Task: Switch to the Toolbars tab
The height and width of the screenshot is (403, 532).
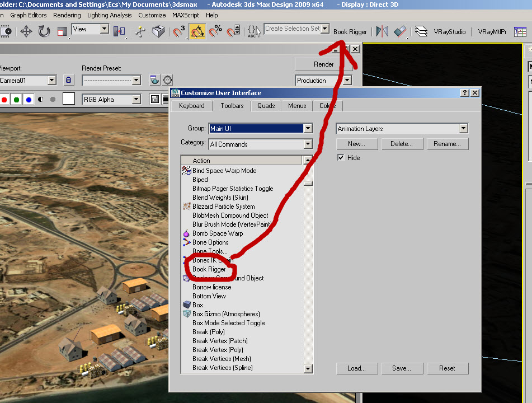Action: pos(232,106)
